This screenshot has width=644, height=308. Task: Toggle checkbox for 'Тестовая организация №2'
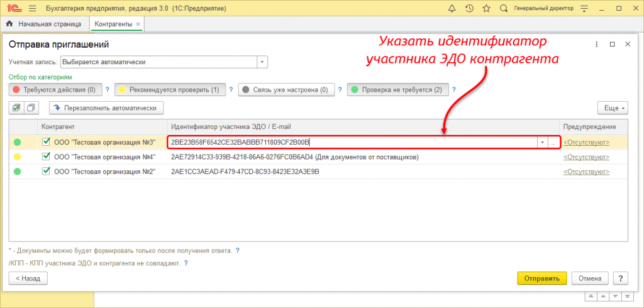(x=46, y=171)
